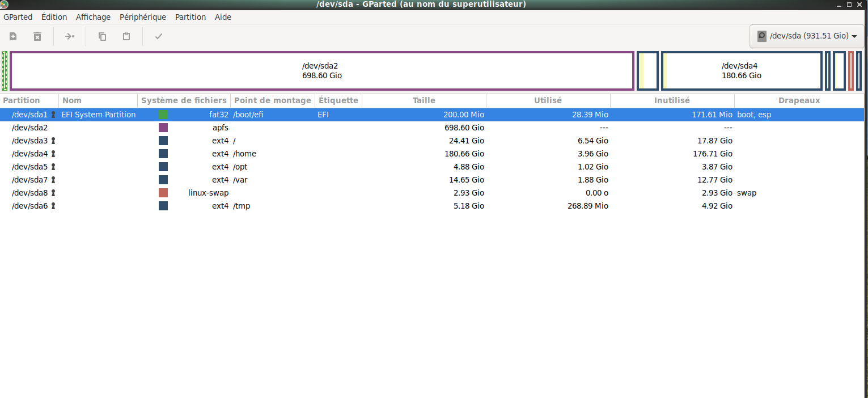The height and width of the screenshot is (398, 868).
Task: Click the lock icon beside /dev/sda1
Action: coord(53,115)
